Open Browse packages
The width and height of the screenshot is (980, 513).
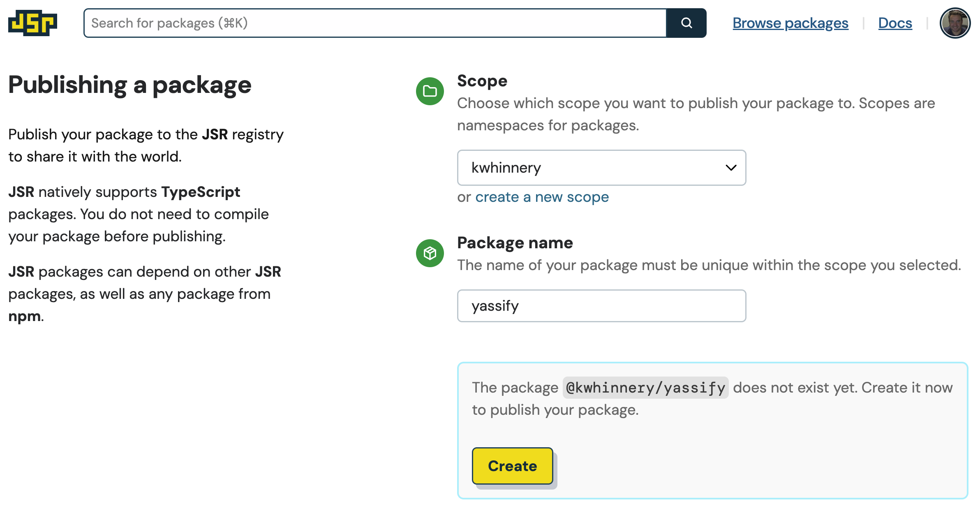[x=790, y=23]
